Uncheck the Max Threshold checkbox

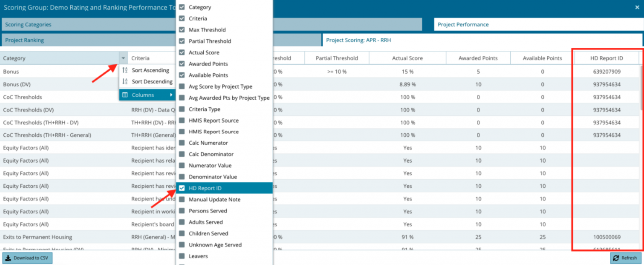point(181,29)
